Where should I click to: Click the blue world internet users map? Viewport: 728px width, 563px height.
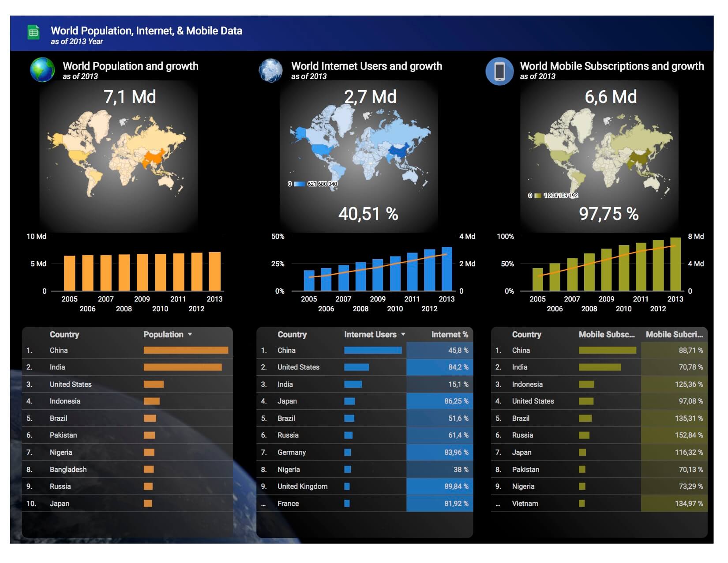(x=360, y=148)
